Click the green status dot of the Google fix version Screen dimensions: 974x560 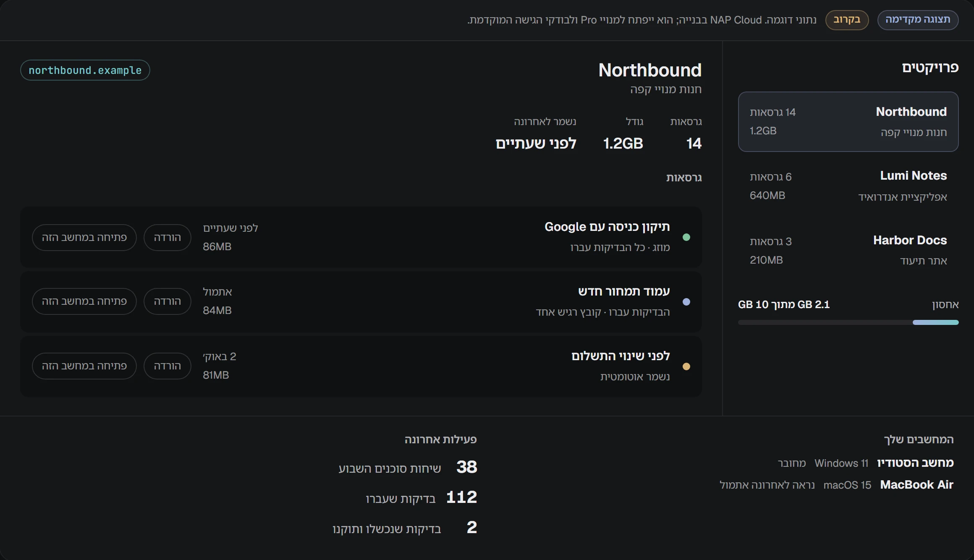[x=686, y=237]
